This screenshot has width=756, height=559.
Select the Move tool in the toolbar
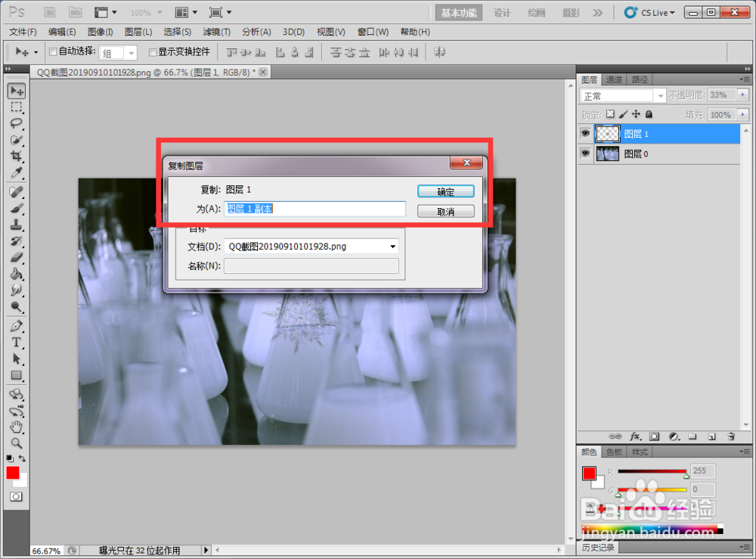pos(16,91)
